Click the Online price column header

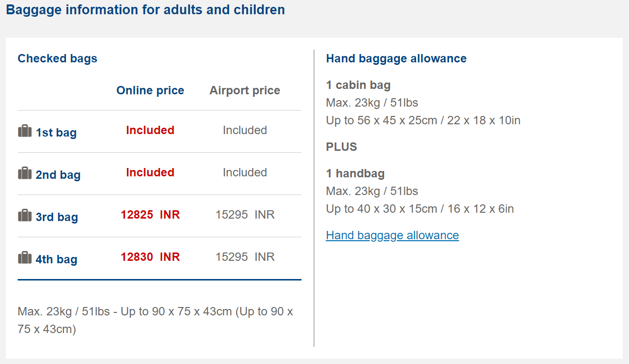coord(150,90)
